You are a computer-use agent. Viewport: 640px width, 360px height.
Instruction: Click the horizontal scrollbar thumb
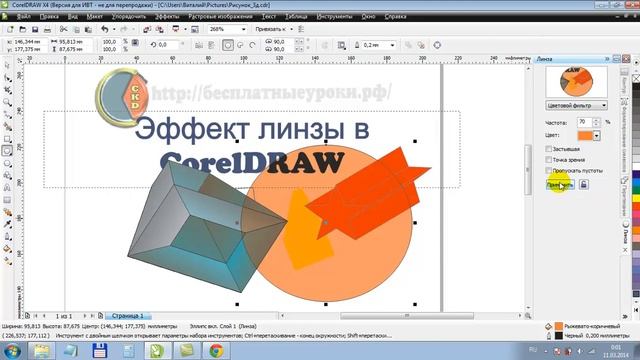[x=407, y=316]
